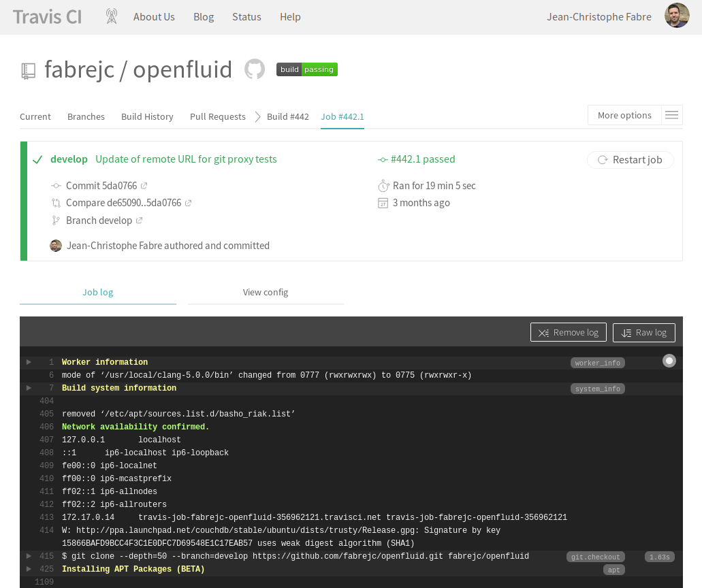Switch to the Current tab

tap(35, 117)
